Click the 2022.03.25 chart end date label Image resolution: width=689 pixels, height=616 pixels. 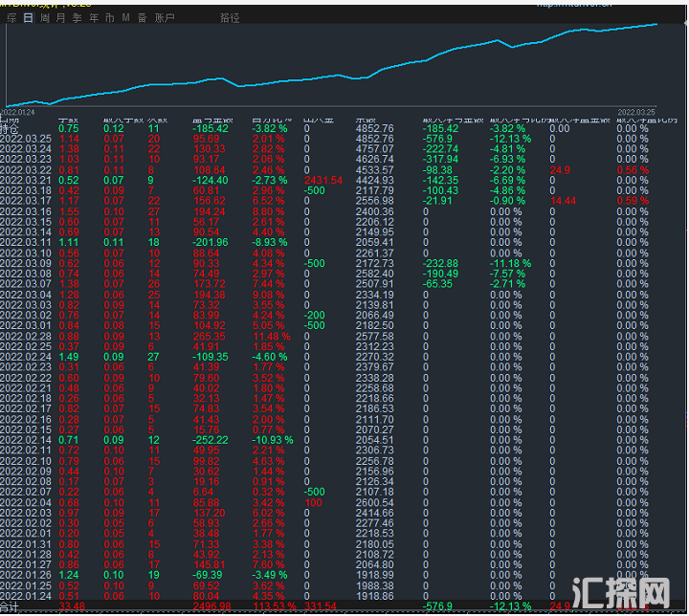[x=635, y=112]
